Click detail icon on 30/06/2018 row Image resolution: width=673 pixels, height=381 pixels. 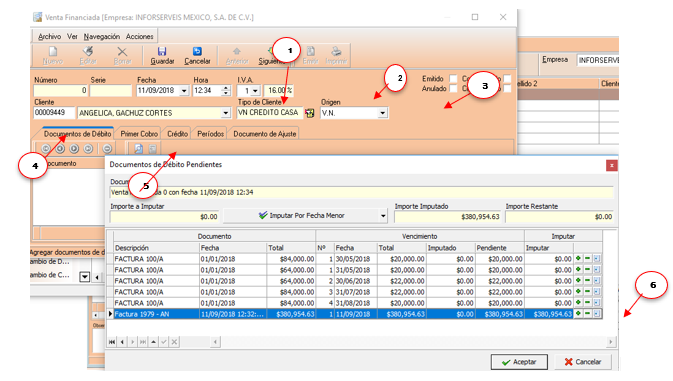point(597,281)
